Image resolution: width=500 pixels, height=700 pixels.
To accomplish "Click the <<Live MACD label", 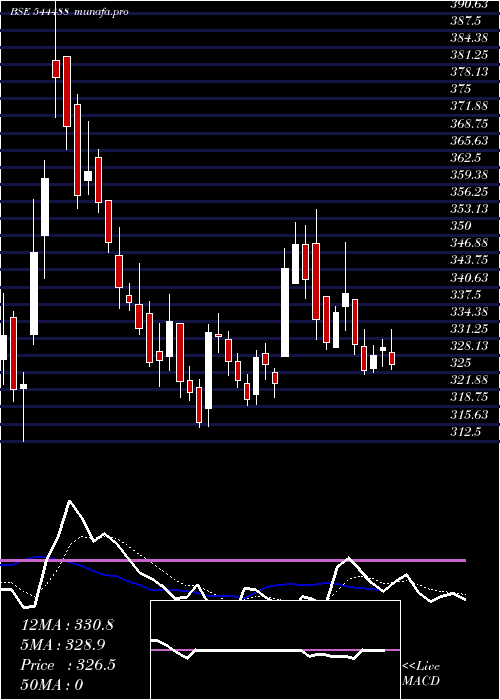I will pos(421,674).
